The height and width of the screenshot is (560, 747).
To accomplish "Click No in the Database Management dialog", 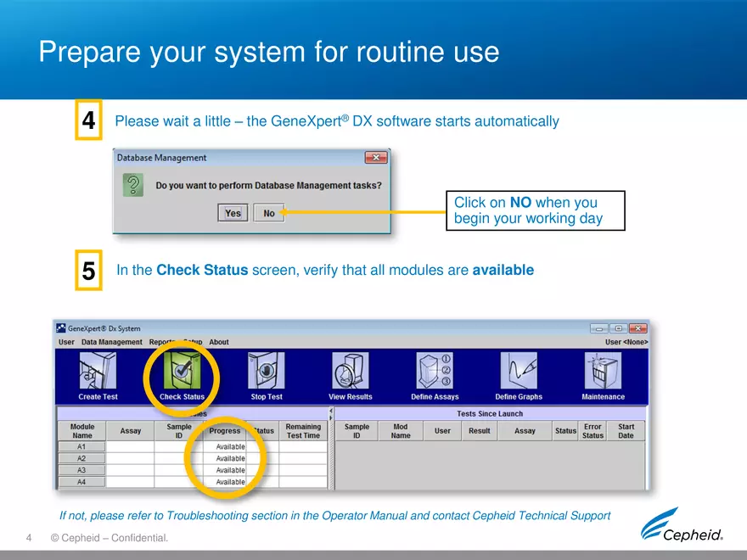I will 268,213.
